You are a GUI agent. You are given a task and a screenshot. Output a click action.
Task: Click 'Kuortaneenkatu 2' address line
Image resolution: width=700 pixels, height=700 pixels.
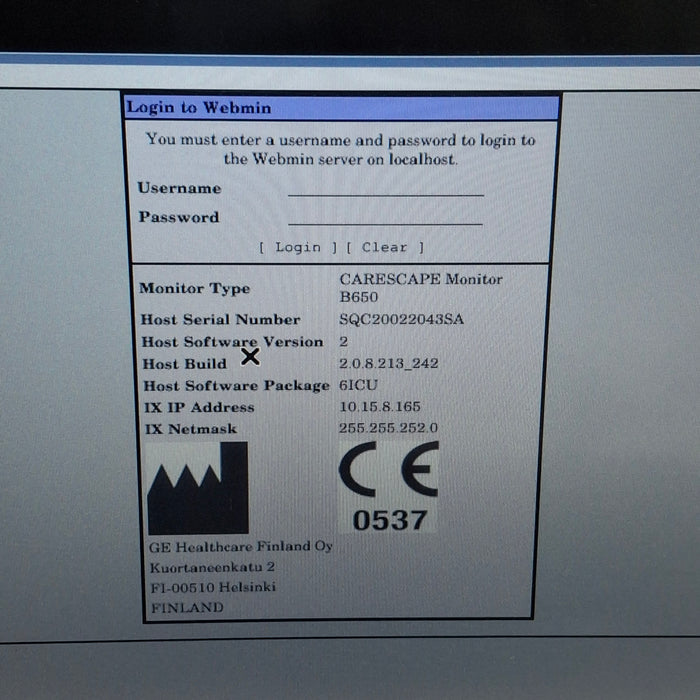tap(212, 567)
